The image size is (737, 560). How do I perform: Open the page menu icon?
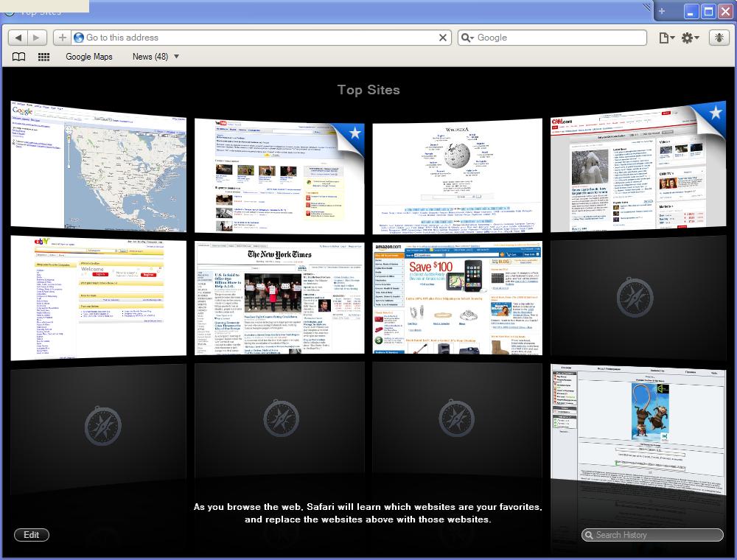(x=666, y=38)
